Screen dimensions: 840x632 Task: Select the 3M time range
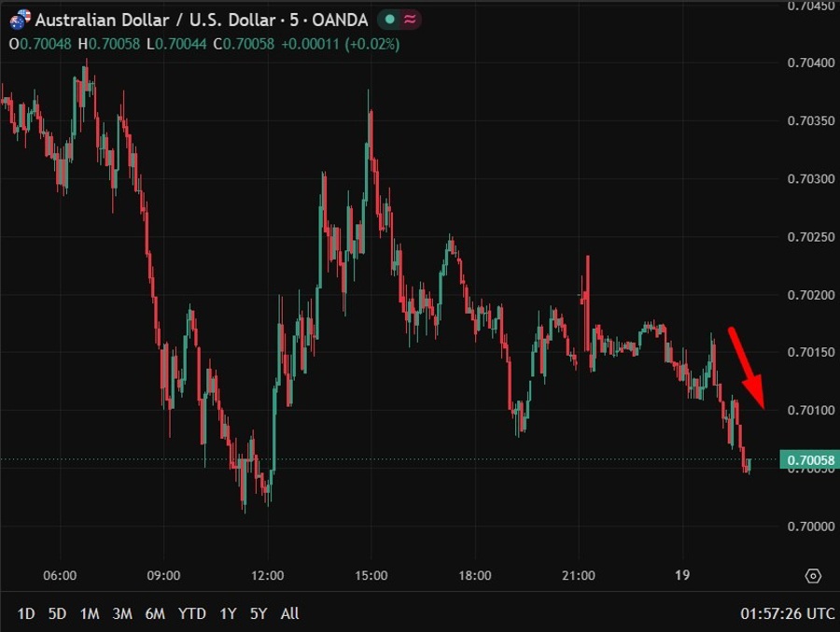[x=122, y=613]
